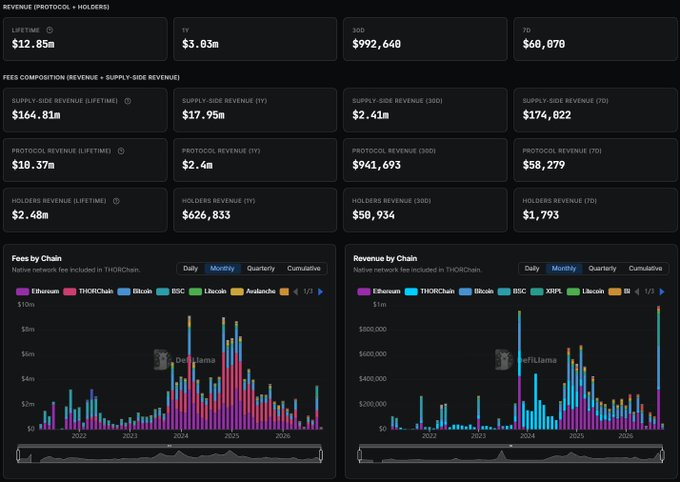Open the Holders Revenue (Lifetime) help icon
680x482 pixels.
pos(116,201)
